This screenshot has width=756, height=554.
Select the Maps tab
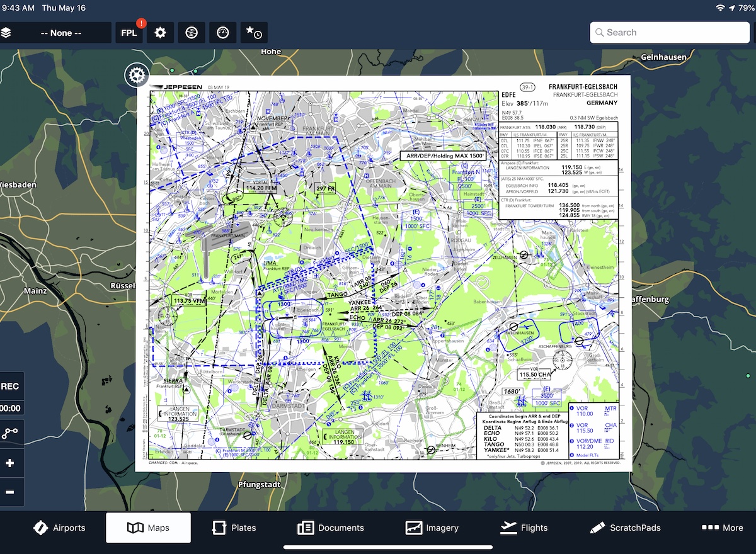148,528
